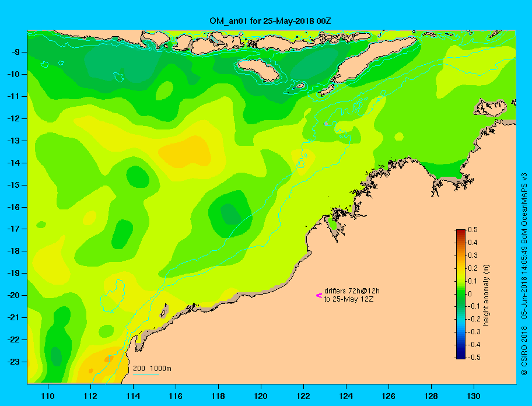Click the -20 latitude axis label
532x406 pixels.
click(x=13, y=295)
